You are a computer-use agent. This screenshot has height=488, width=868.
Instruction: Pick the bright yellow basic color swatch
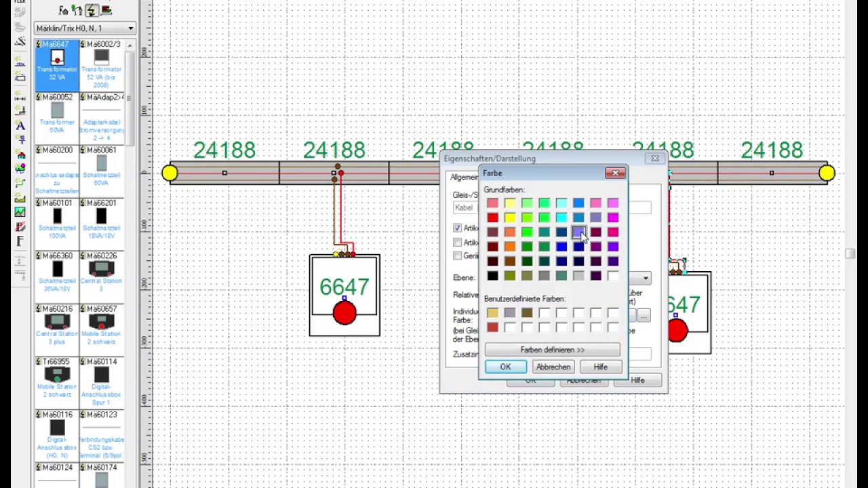pyautogui.click(x=509, y=218)
